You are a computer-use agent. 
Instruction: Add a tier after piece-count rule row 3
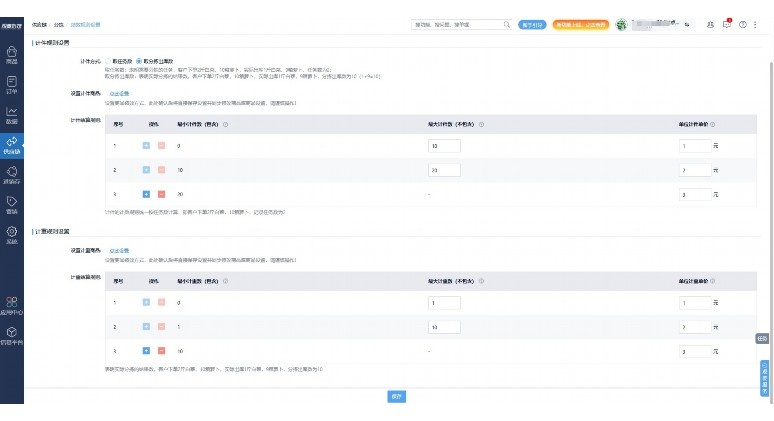pos(146,194)
